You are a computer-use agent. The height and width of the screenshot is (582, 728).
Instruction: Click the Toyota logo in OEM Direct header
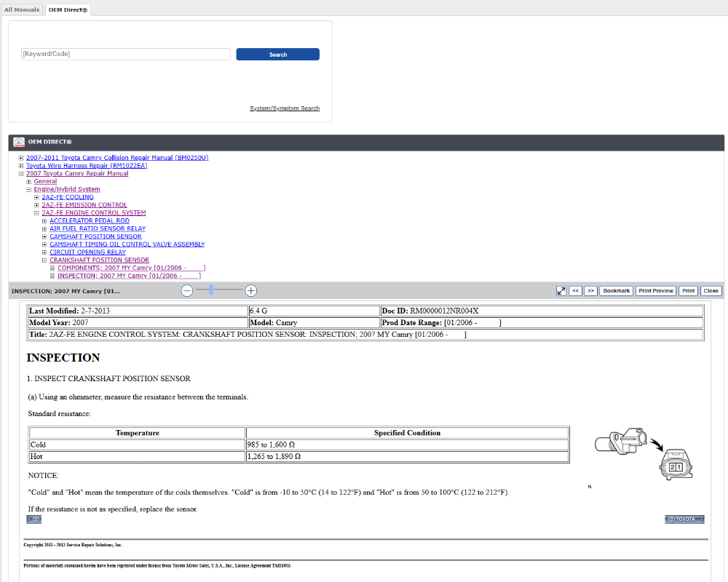(x=19, y=142)
